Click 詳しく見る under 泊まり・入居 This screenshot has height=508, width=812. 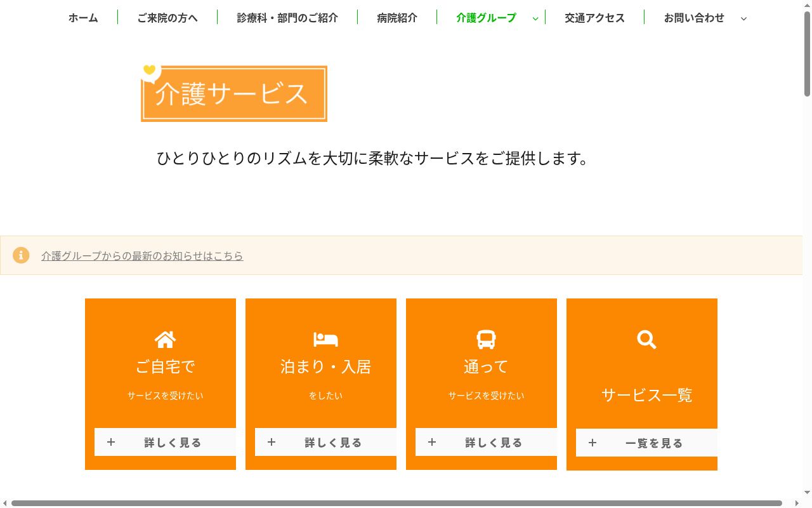(325, 442)
